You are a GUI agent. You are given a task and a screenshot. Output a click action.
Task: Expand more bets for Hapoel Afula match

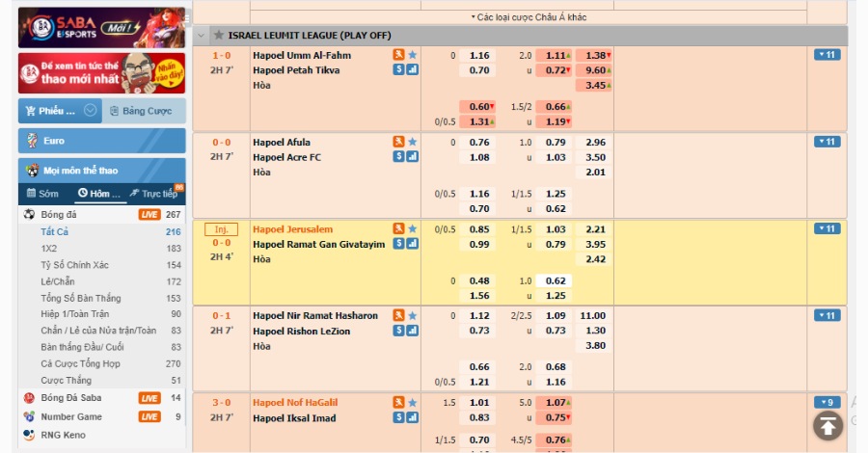tap(827, 142)
